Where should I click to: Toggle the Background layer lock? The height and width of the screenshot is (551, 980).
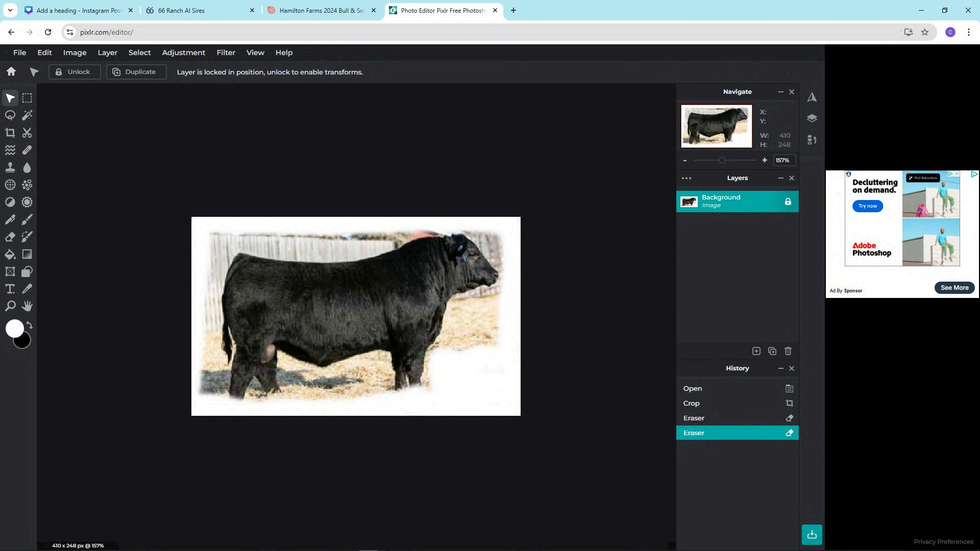(788, 202)
